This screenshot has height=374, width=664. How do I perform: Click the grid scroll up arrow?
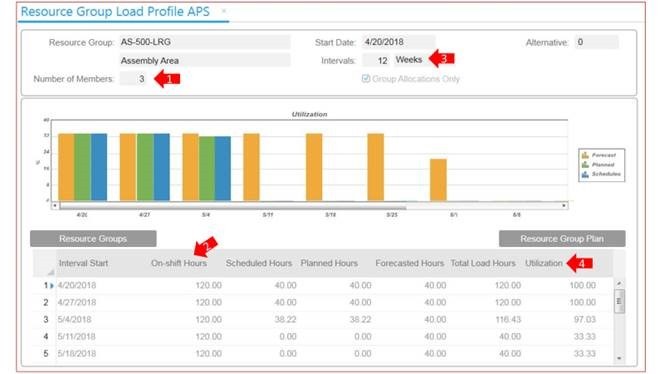point(619,283)
